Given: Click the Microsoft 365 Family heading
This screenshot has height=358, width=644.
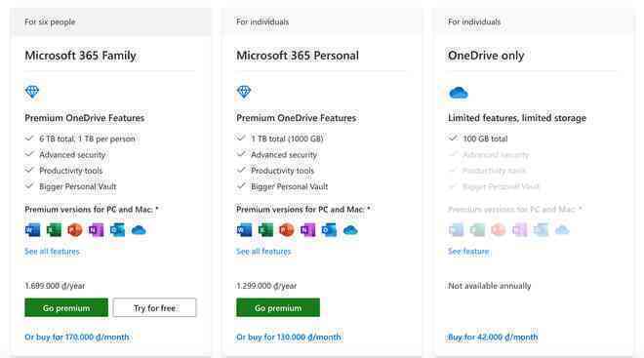Looking at the screenshot, I should coord(80,56).
